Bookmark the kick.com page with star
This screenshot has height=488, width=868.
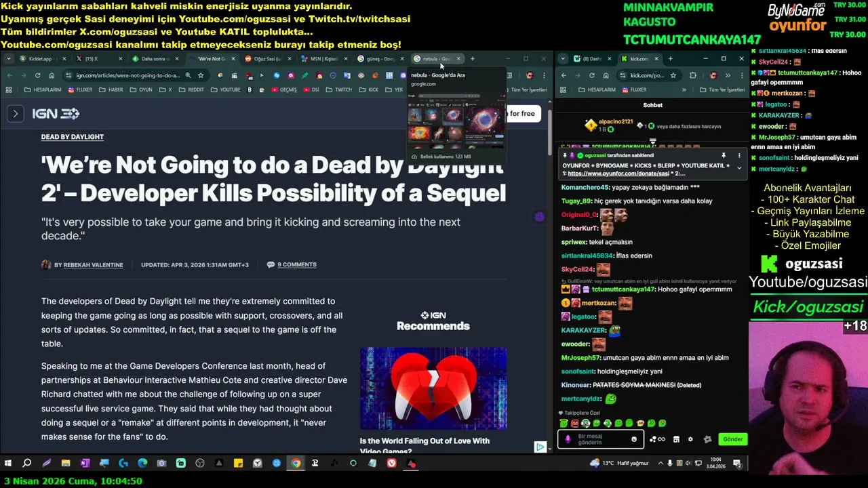[673, 75]
